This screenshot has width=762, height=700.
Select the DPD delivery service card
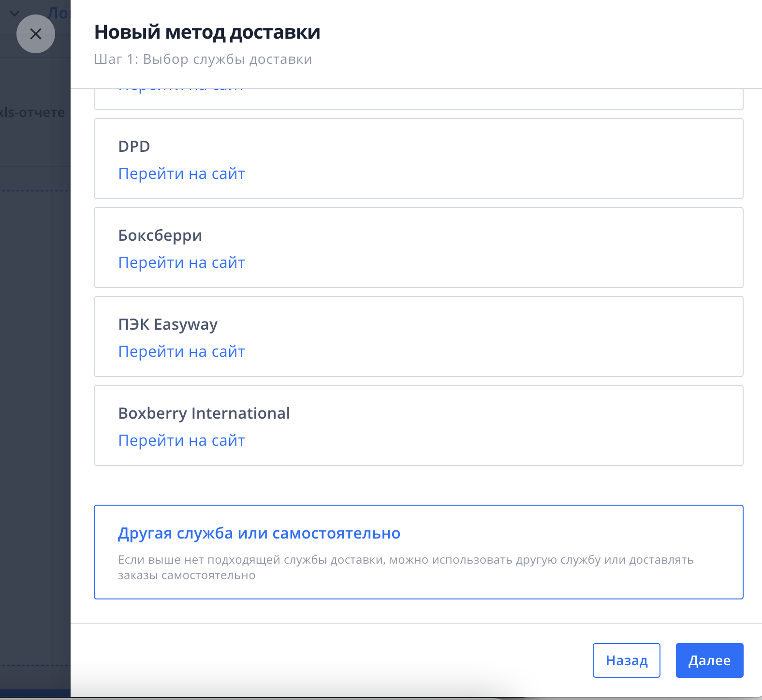click(418, 159)
